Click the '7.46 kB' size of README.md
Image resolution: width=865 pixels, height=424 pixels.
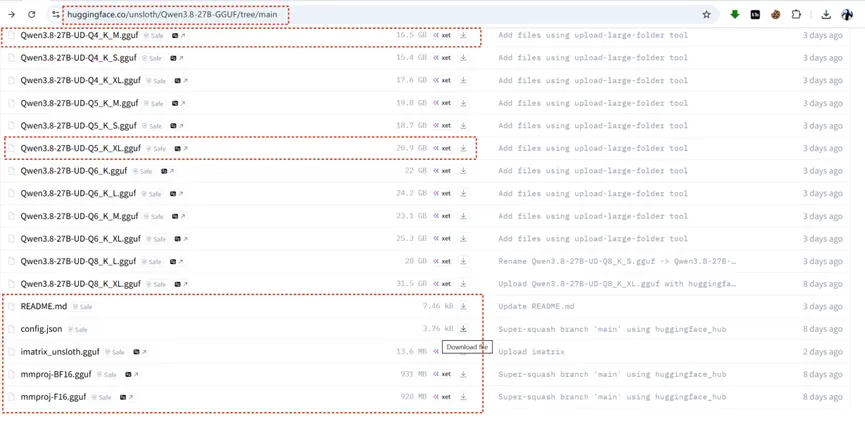click(x=438, y=307)
